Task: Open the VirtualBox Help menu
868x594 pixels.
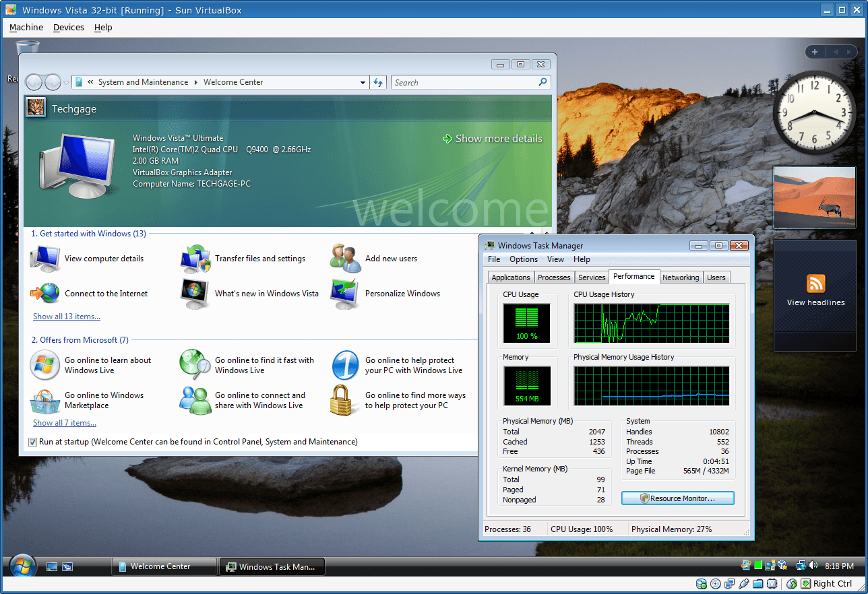Action: tap(103, 28)
